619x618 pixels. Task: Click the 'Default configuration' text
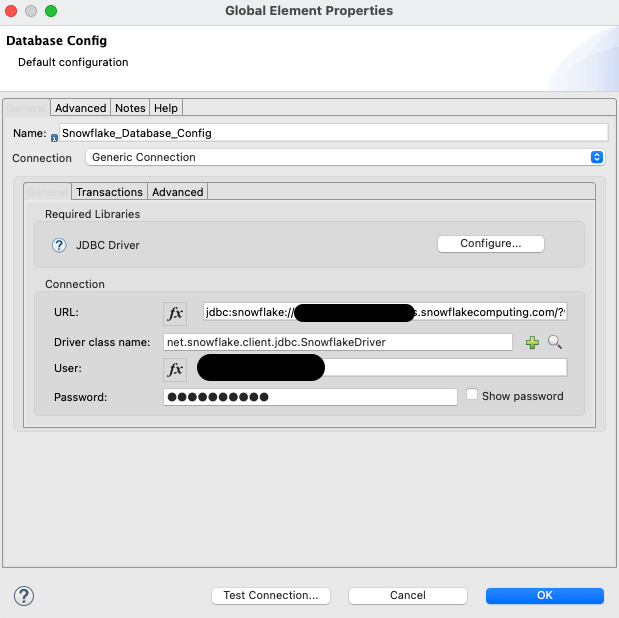click(x=73, y=62)
